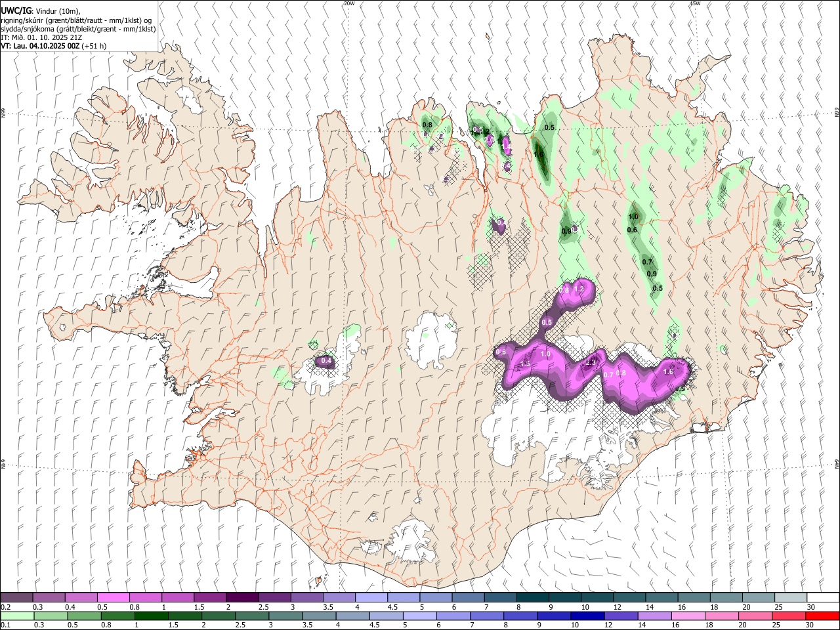Click the black '1.0' rain value on the map
The image size is (840, 630).
coord(633,217)
